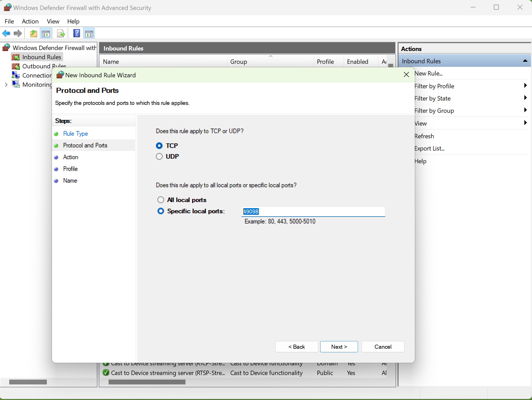The width and height of the screenshot is (532, 400).
Task: Select Inbound Rules in the tree
Action: point(42,57)
